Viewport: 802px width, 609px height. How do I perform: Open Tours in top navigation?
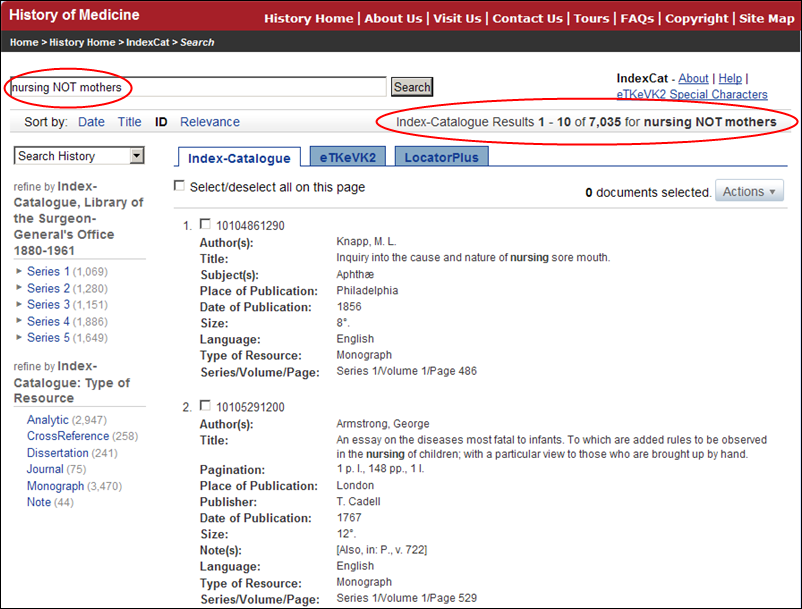(591, 18)
